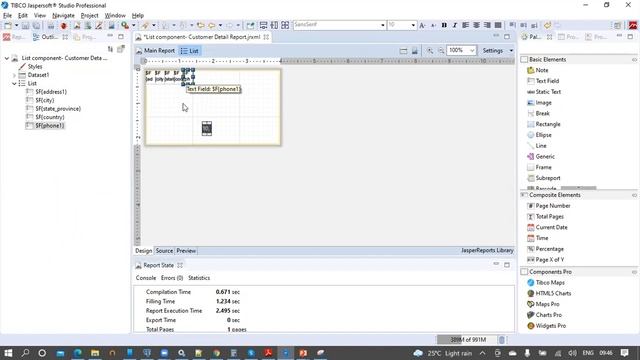Collapse the Components Pro drawer
Image resolution: width=640 pixels, height=360 pixels.
click(634, 272)
